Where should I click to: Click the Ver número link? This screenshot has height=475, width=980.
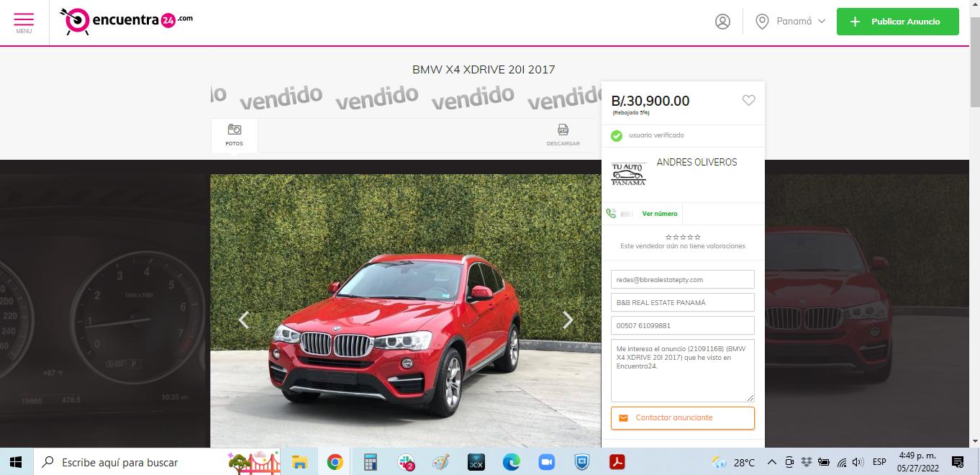(660, 214)
